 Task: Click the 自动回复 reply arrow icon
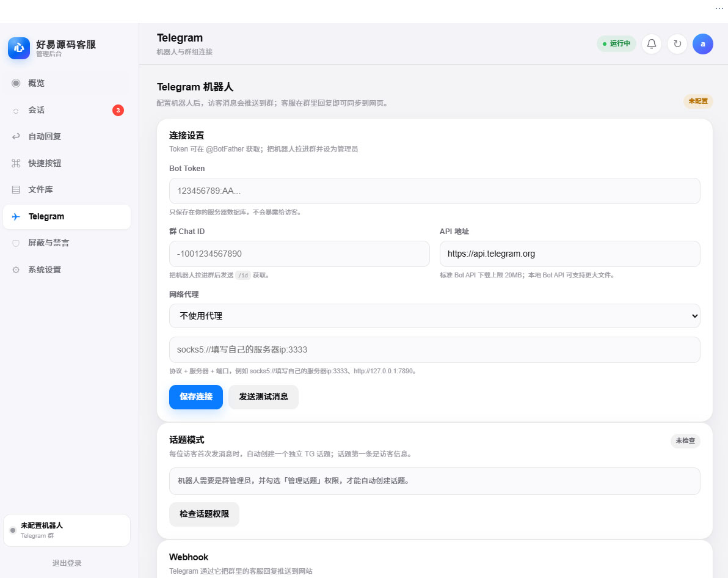16,137
